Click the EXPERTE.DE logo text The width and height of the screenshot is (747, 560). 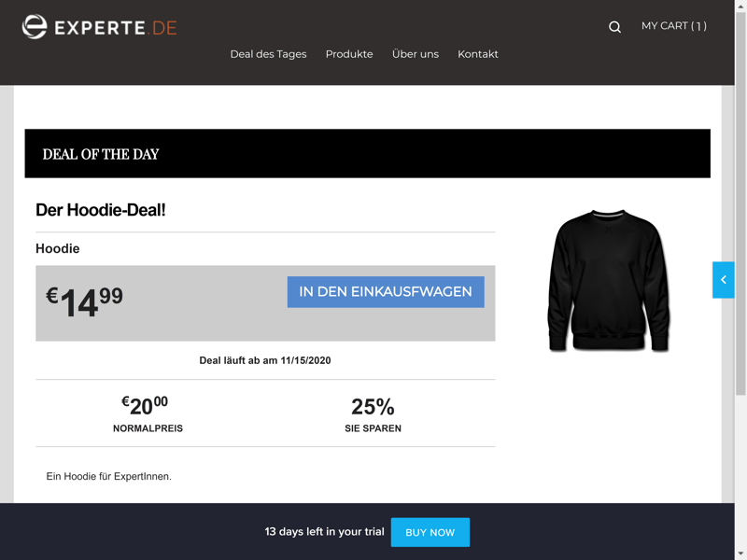[116, 27]
